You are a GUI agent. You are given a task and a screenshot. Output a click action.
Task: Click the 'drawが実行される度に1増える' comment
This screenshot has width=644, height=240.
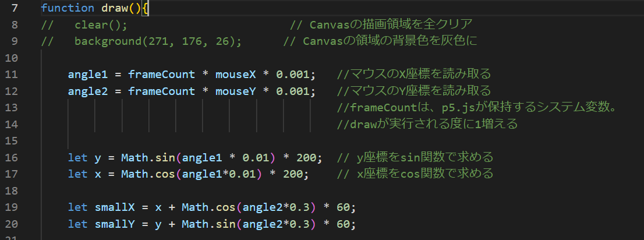[x=427, y=124]
